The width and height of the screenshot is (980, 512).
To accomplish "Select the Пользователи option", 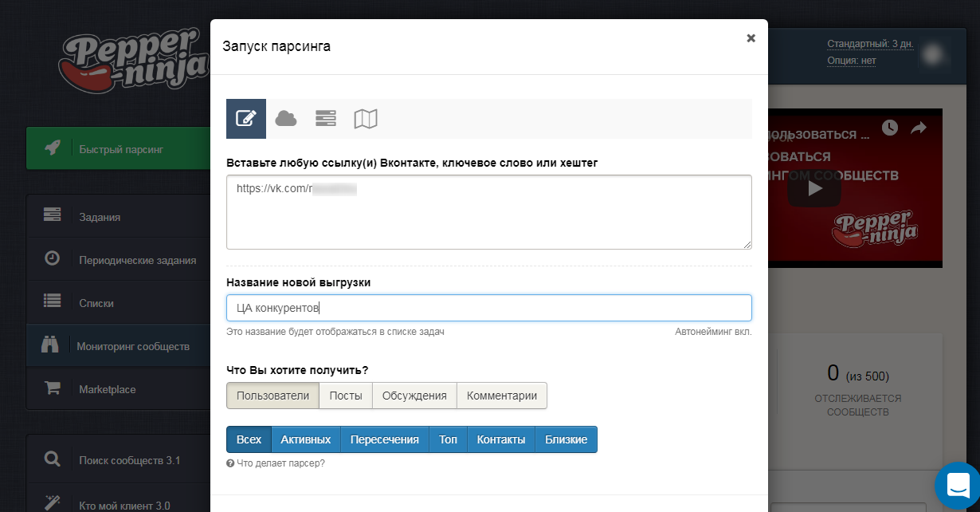I will click(272, 396).
